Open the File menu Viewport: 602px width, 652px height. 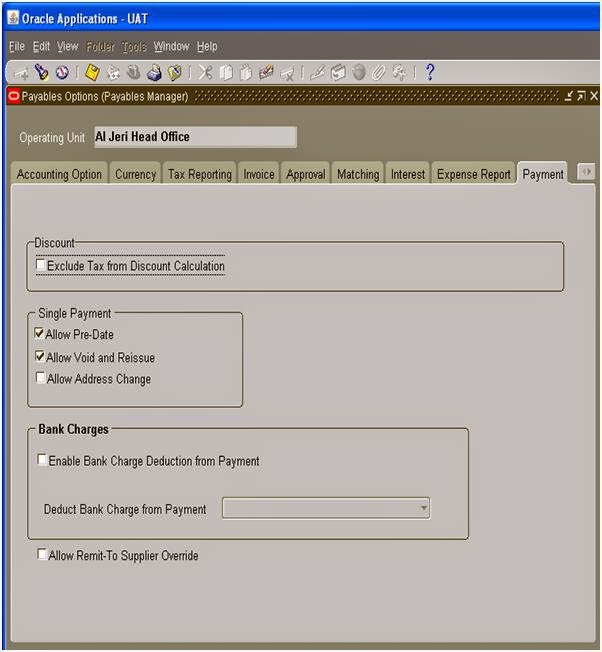(x=17, y=46)
